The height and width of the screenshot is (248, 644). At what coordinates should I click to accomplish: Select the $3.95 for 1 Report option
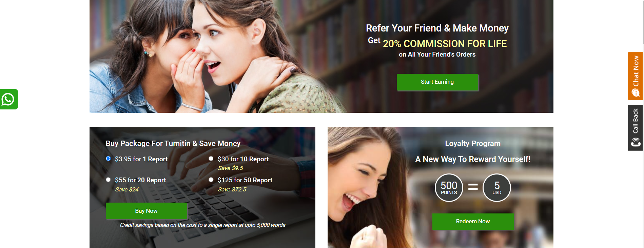[108, 159]
